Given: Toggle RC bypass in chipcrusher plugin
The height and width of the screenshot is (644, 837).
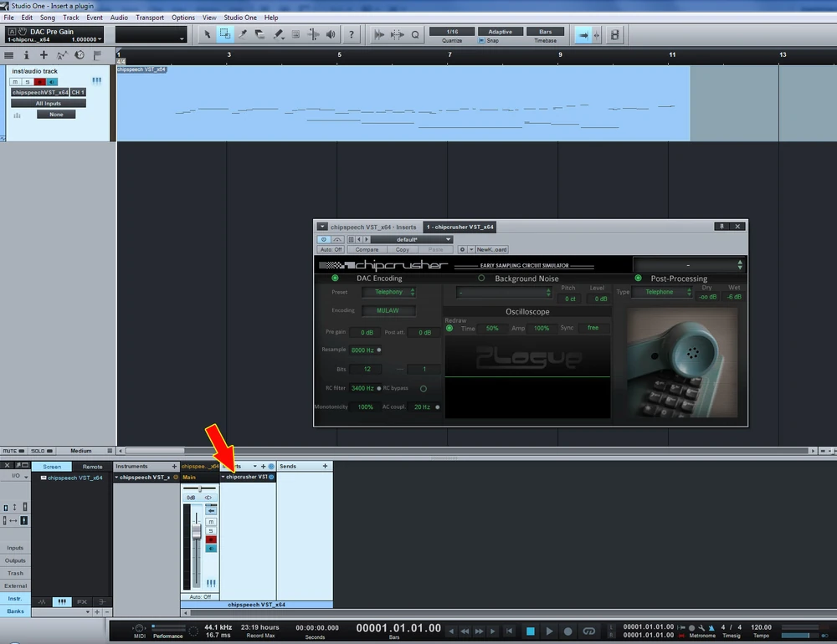Looking at the screenshot, I should pyautogui.click(x=423, y=388).
